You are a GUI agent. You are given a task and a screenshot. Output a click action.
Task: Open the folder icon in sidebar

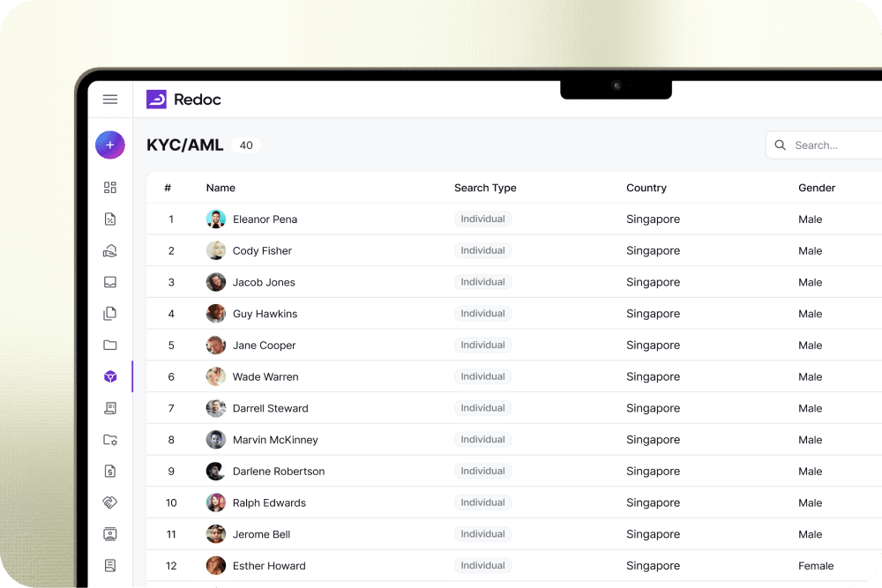[x=109, y=345]
